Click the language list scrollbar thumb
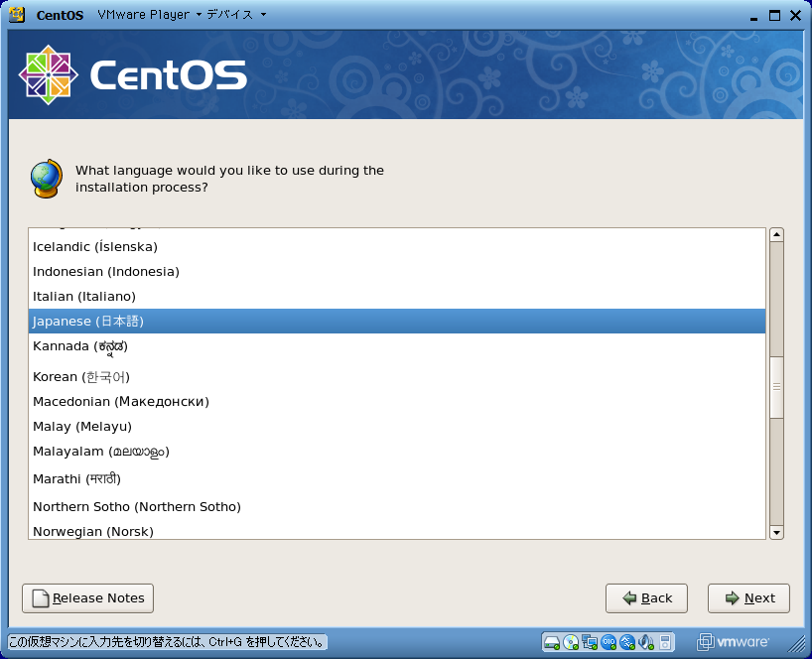Image resolution: width=812 pixels, height=659 pixels. 776,387
